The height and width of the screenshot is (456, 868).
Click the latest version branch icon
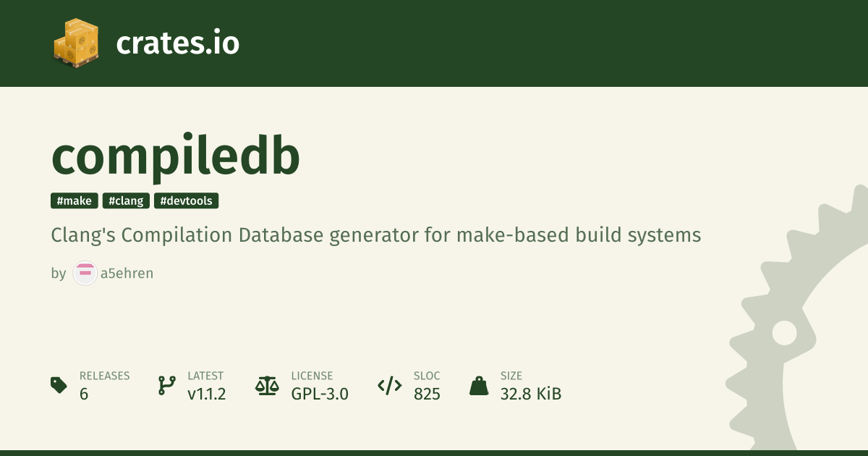167,385
